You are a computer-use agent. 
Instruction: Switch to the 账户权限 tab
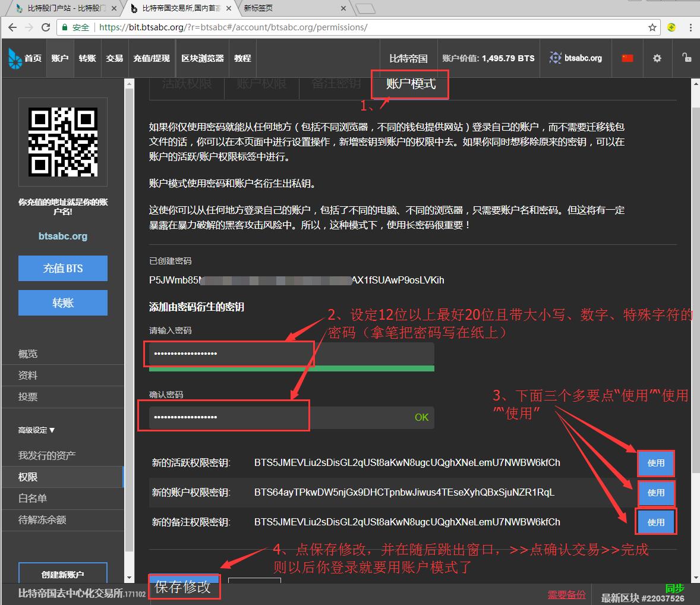[261, 83]
